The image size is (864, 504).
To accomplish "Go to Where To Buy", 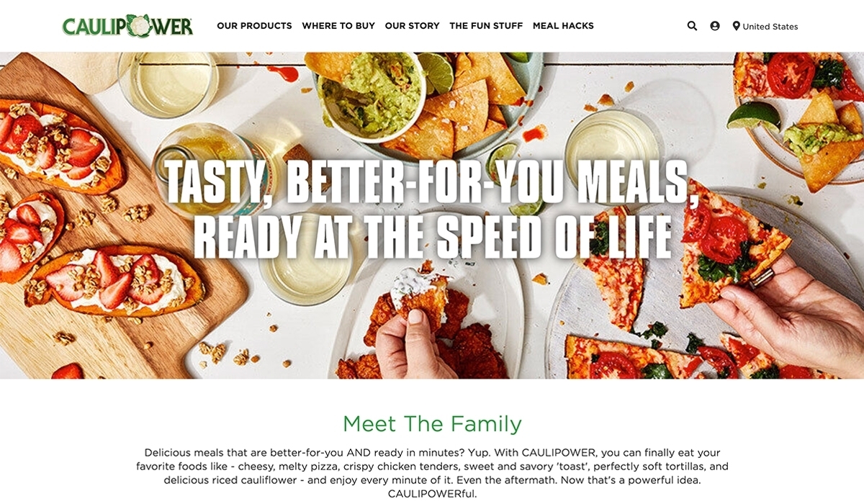I will pos(338,25).
